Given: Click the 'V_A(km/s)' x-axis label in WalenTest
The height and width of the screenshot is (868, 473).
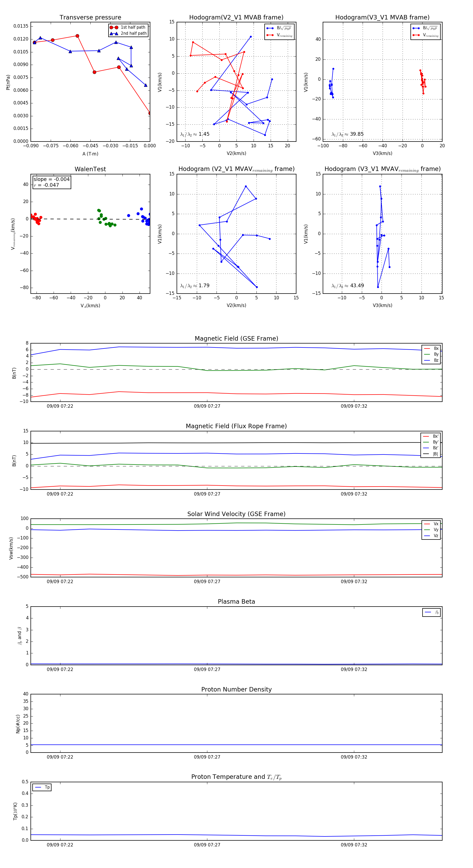Looking at the screenshot, I should click(90, 306).
